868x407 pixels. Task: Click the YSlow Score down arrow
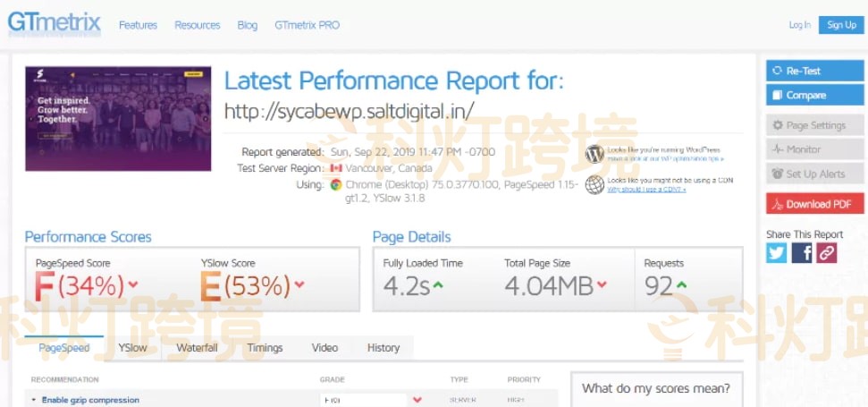pyautogui.click(x=299, y=284)
